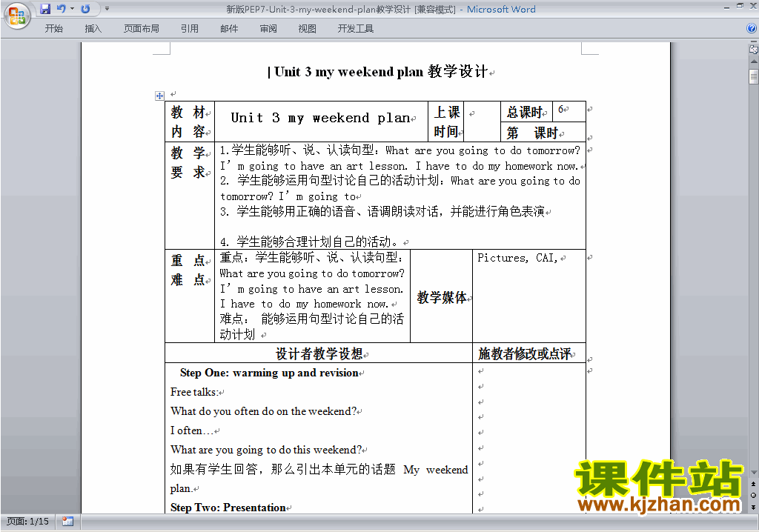Screen dimensions: 759x532
Task: Open the Office Button menu
Action: (x=17, y=16)
